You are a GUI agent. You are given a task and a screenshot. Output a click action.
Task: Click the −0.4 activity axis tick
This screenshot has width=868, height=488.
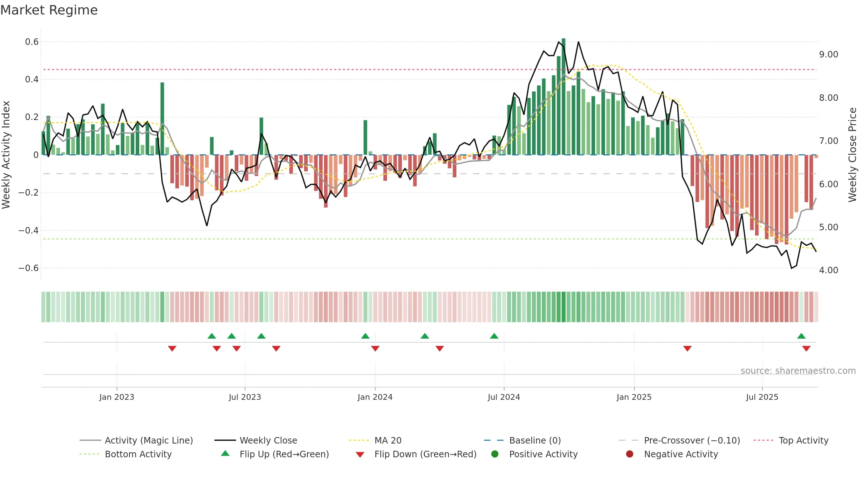(29, 230)
